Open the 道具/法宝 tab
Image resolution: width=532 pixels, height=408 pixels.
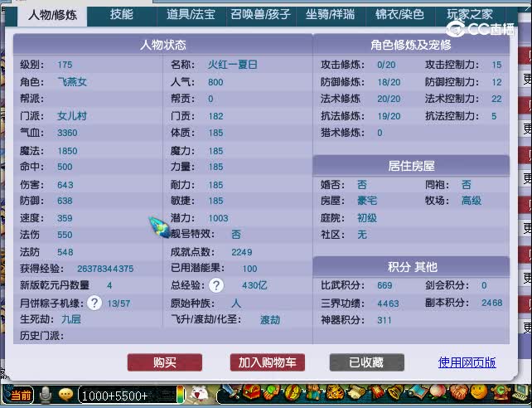191,15
